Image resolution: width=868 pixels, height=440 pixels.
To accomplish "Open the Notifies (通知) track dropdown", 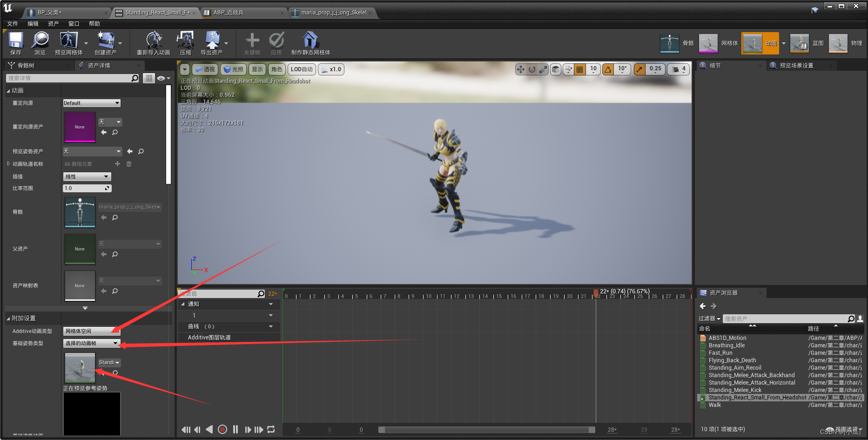I will click(271, 304).
